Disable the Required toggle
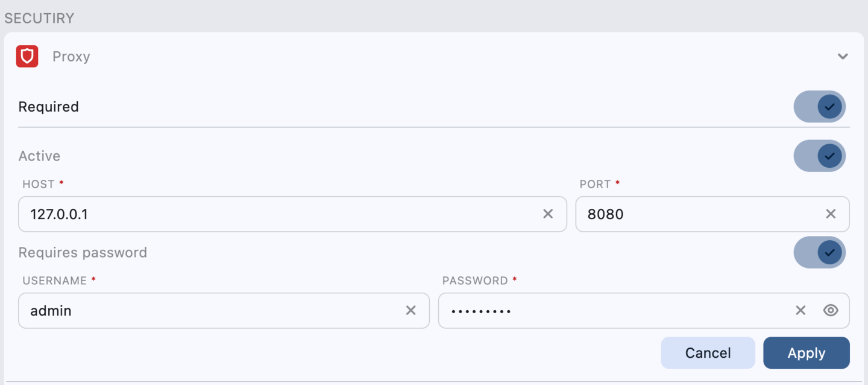This screenshot has width=868, height=385. (820, 106)
